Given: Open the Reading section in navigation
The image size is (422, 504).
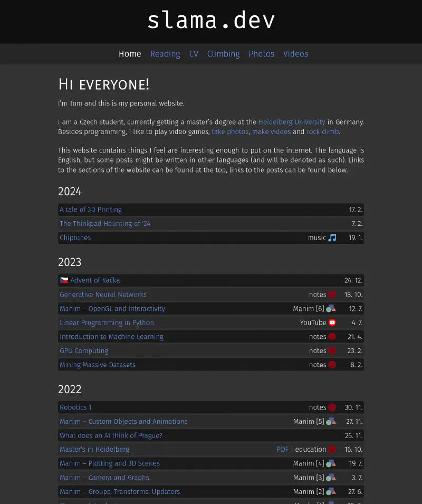Looking at the screenshot, I should 165,54.
